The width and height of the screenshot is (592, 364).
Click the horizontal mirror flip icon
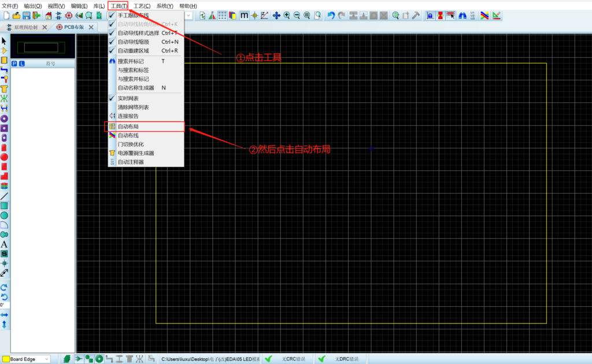(4, 315)
